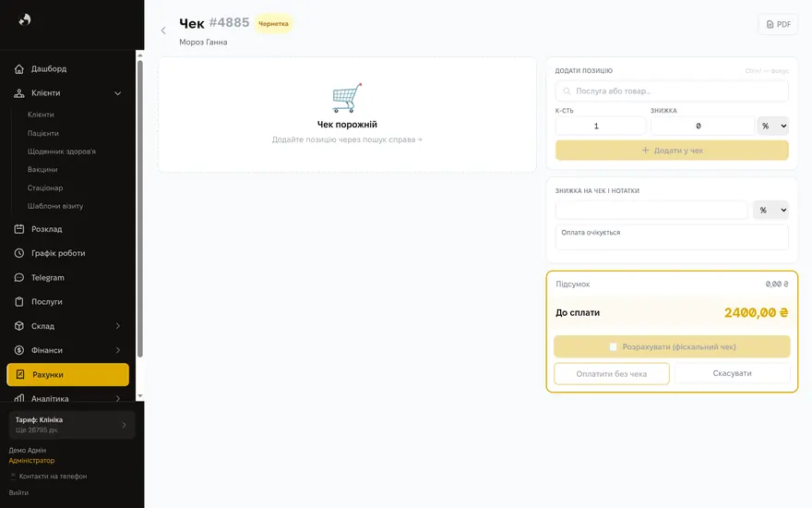
Task: Focus the К-сть quantity field
Action: (x=601, y=126)
